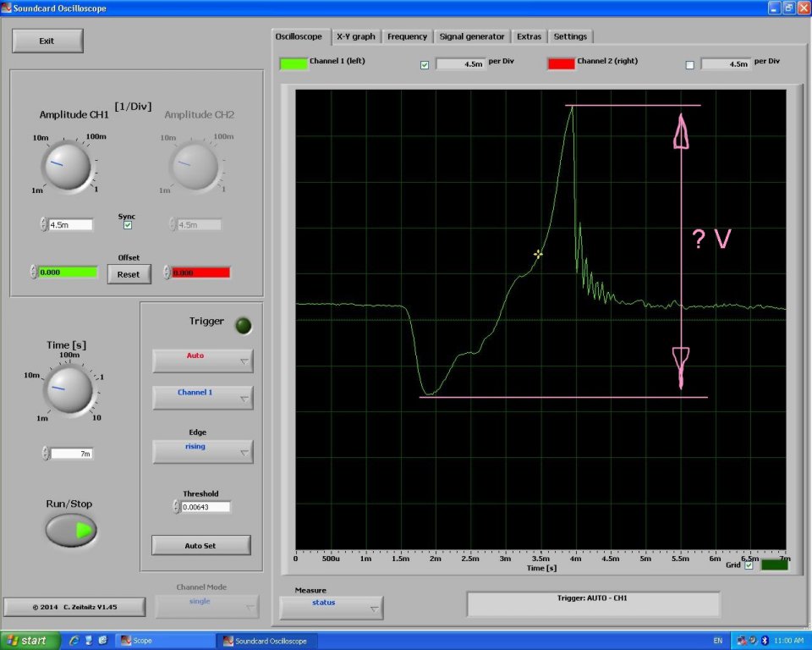This screenshot has width=812, height=650.
Task: Click the Run/Stop green play button
Action: 72,531
